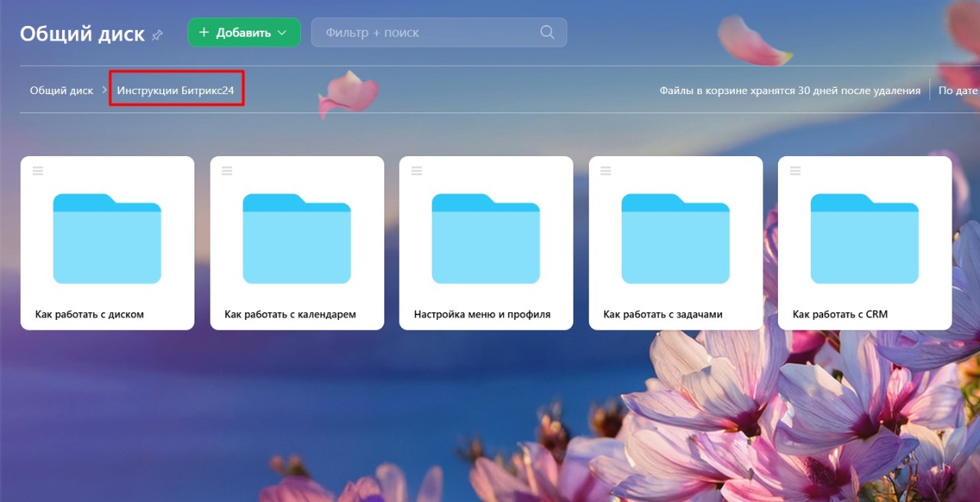Open the Как работать с диском folder icon
Screen dimensions: 980x502
click(107, 239)
